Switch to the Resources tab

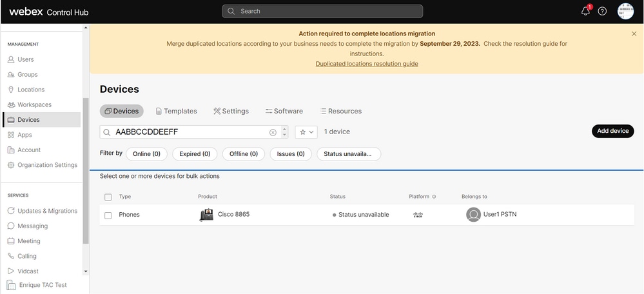(341, 112)
